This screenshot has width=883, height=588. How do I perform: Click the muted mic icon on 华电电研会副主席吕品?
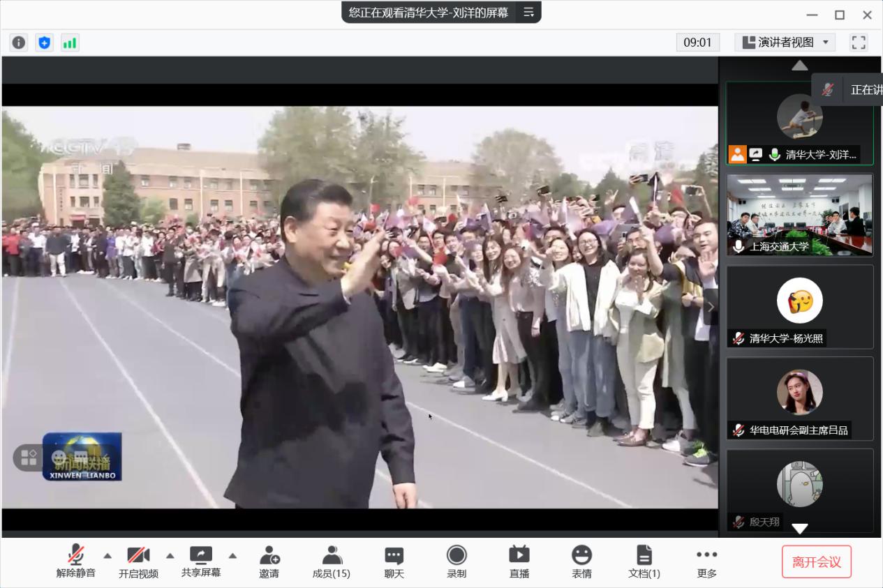(x=739, y=430)
